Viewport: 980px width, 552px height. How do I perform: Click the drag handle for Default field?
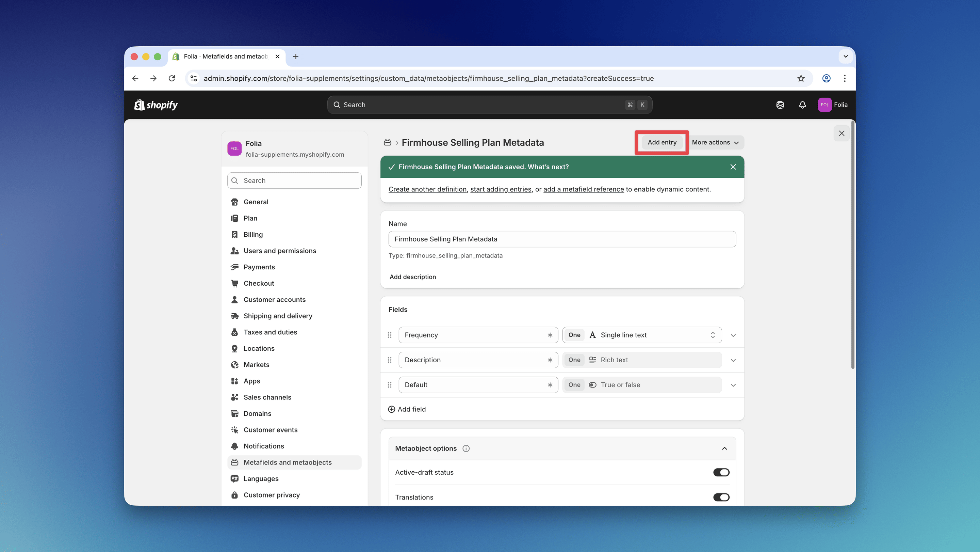tap(390, 385)
